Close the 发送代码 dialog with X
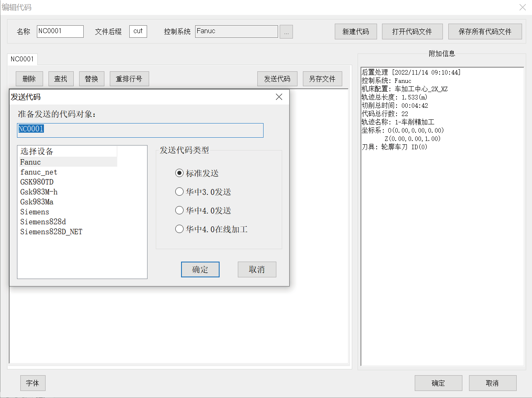 coord(279,97)
